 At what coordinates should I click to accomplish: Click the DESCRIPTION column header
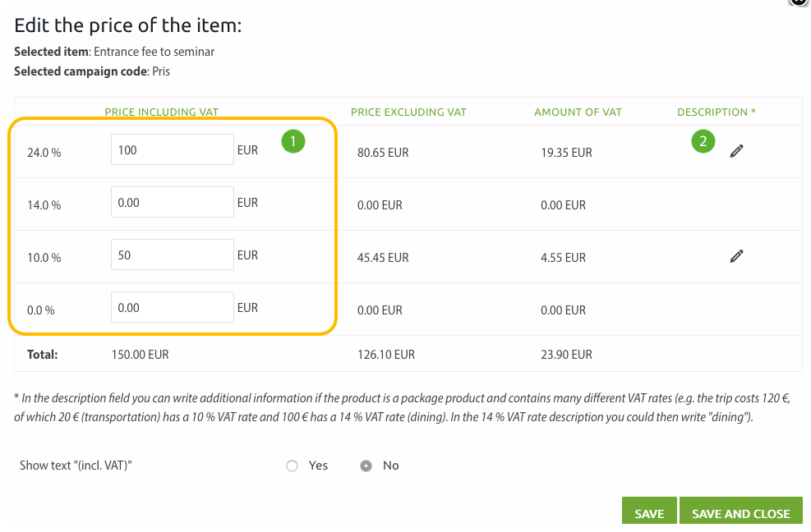pyautogui.click(x=715, y=112)
